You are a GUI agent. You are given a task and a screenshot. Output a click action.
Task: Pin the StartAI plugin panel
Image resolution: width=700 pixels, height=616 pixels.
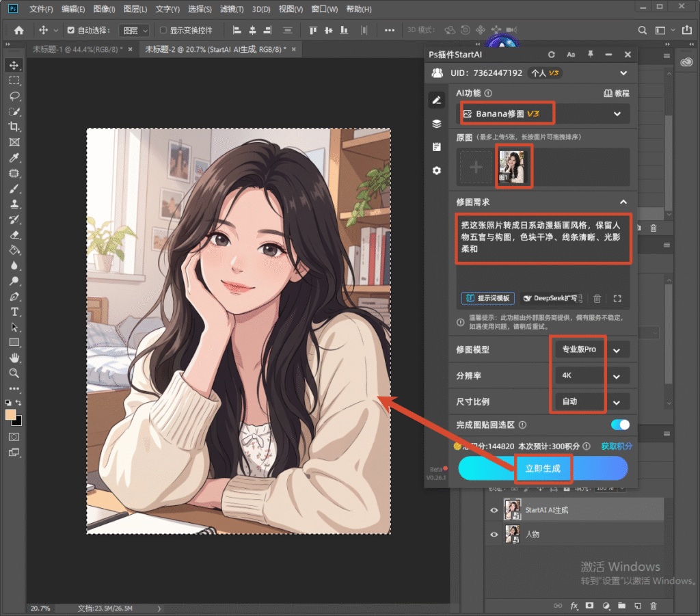click(590, 55)
